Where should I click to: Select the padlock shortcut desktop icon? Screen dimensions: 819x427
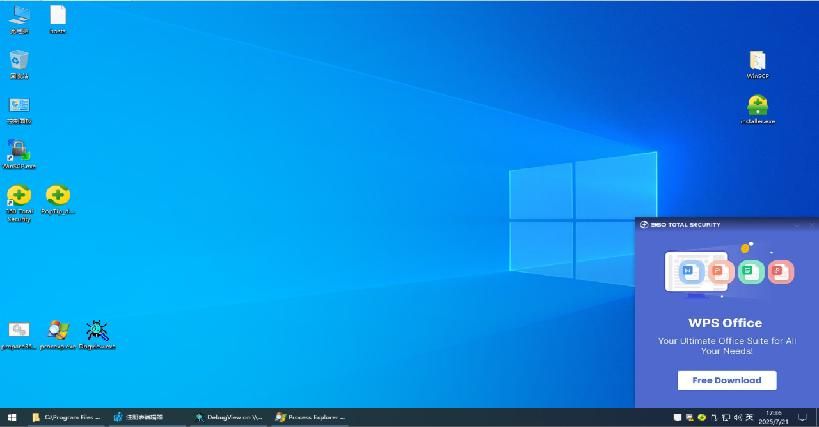point(19,151)
